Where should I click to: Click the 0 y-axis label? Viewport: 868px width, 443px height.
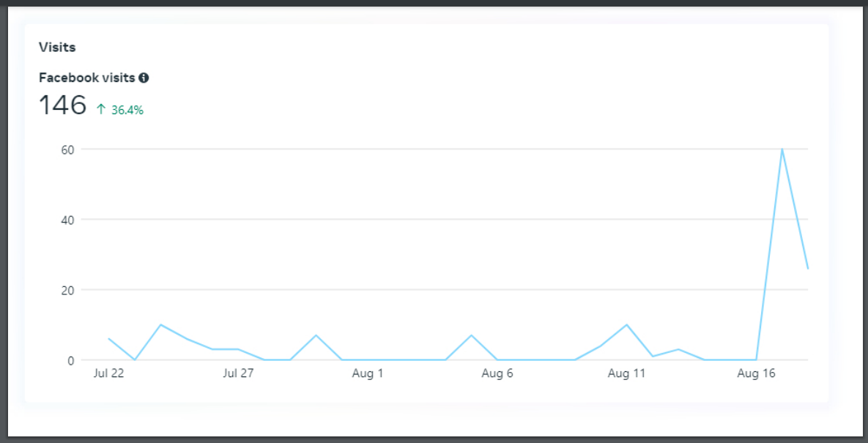[x=71, y=360]
